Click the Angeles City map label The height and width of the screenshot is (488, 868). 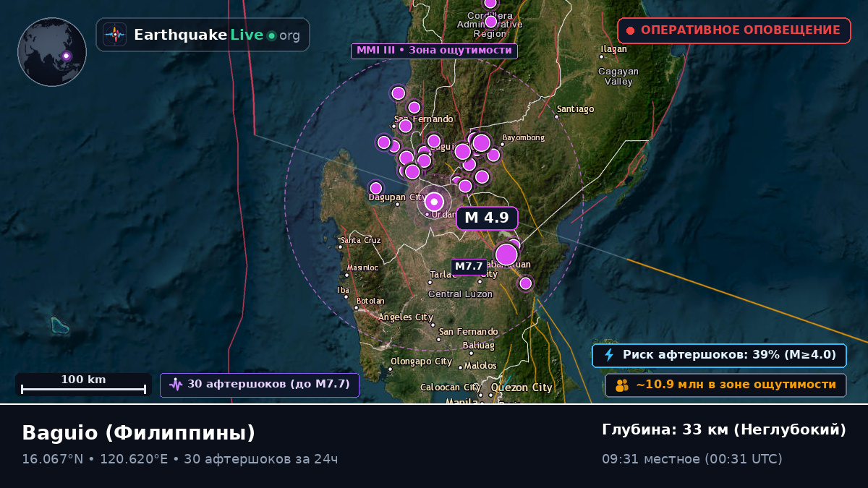tap(406, 317)
